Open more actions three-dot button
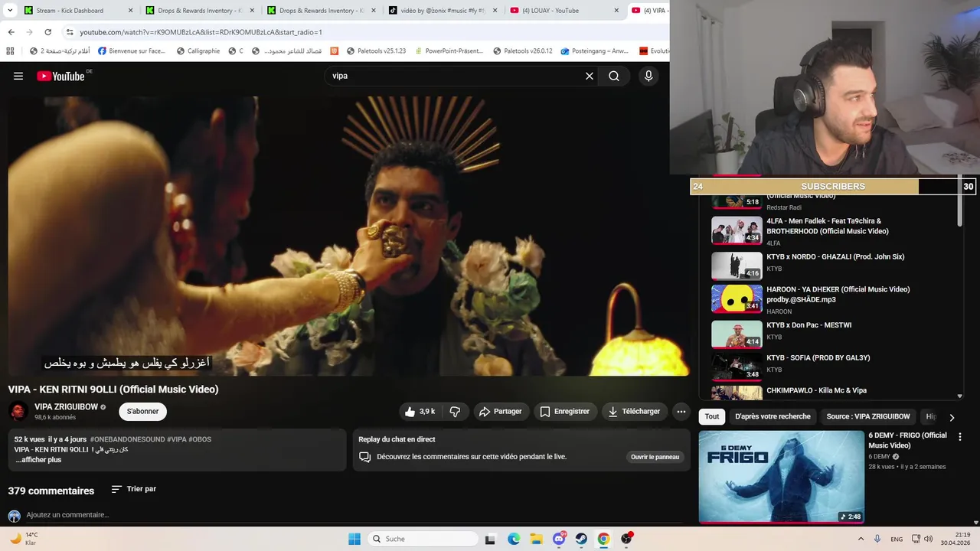 tap(681, 412)
